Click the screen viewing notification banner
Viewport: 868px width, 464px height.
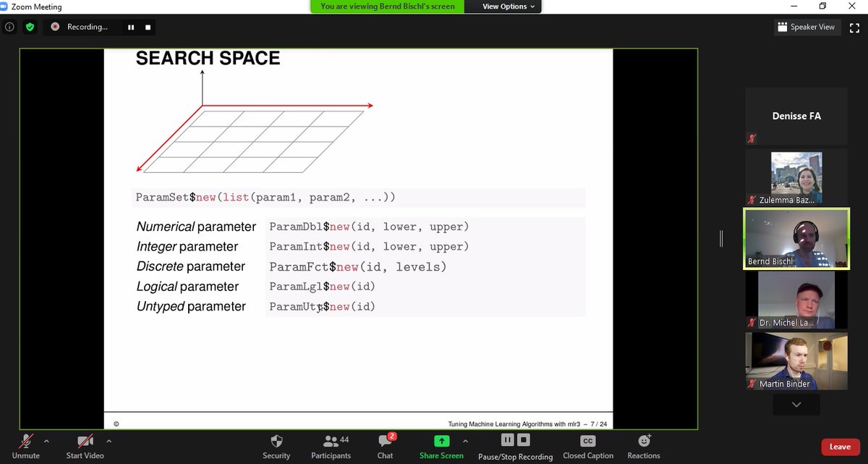[x=387, y=7]
